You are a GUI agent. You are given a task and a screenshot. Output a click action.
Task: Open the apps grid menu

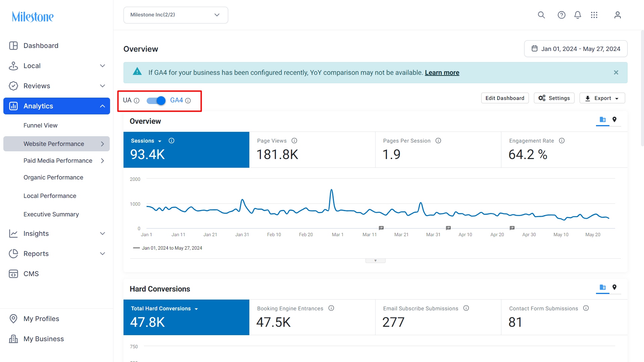click(594, 15)
